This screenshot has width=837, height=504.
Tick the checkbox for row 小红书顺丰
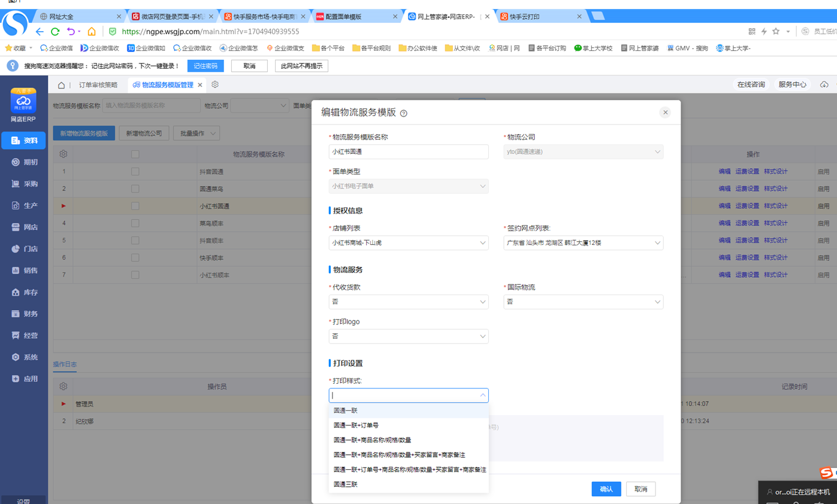coord(135,275)
